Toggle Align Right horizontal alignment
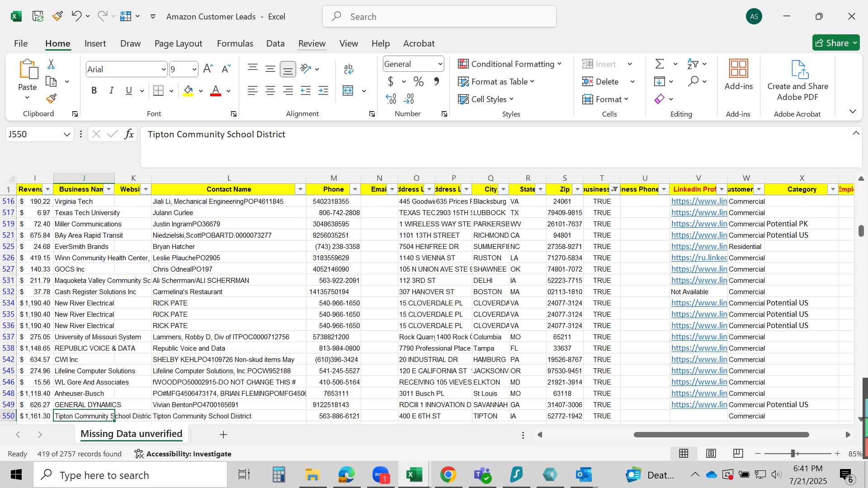This screenshot has height=488, width=868. (x=288, y=91)
